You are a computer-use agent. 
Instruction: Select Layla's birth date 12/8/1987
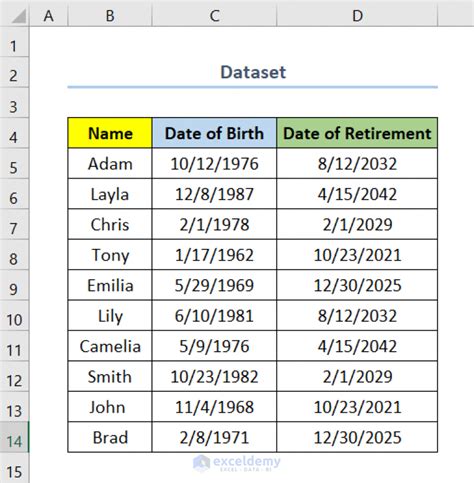(x=214, y=194)
